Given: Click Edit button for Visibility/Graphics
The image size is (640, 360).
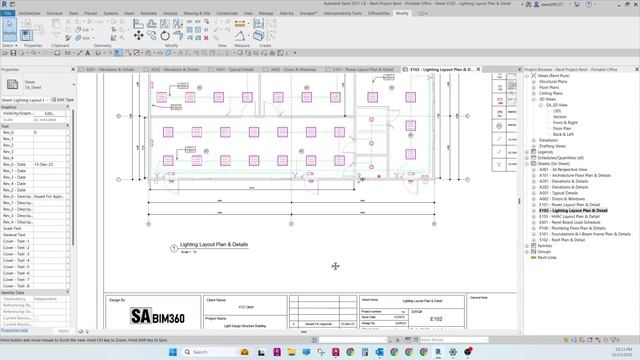Looking at the screenshot, I should pyautogui.click(x=49, y=113).
